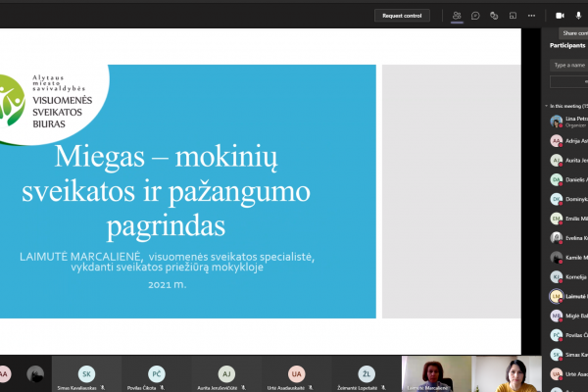Viewport: 588px width, 392px height.
Task: Collapse the In this meeting list
Action: pyautogui.click(x=547, y=106)
